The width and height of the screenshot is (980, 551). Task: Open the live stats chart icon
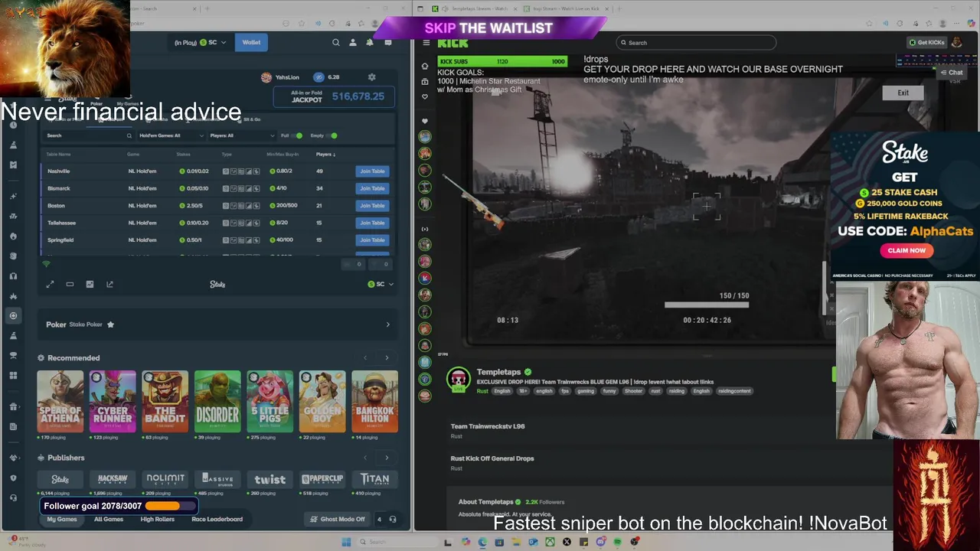(x=90, y=284)
